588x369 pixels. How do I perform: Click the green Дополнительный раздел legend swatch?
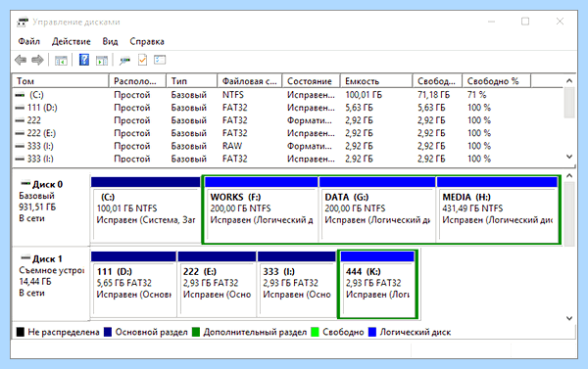pyautogui.click(x=196, y=332)
